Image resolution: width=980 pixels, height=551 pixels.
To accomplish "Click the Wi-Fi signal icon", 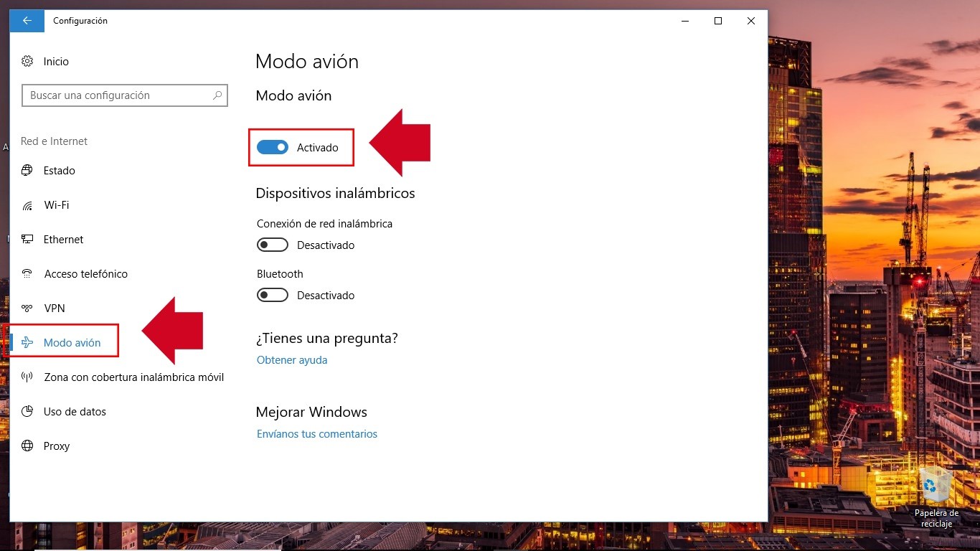I will tap(27, 205).
